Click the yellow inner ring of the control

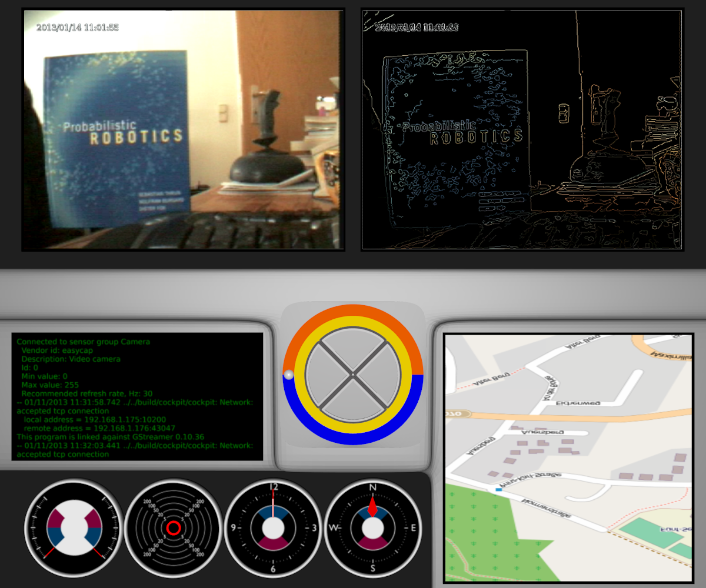(x=353, y=322)
